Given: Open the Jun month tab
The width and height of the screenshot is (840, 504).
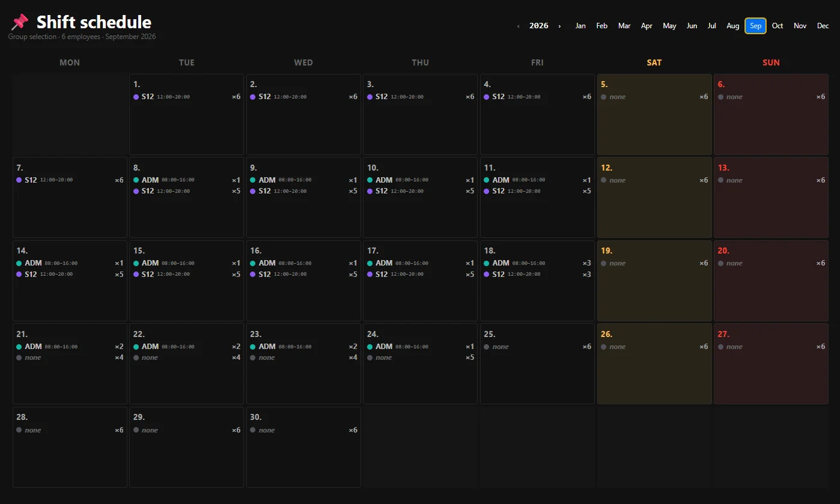Looking at the screenshot, I should [692, 26].
